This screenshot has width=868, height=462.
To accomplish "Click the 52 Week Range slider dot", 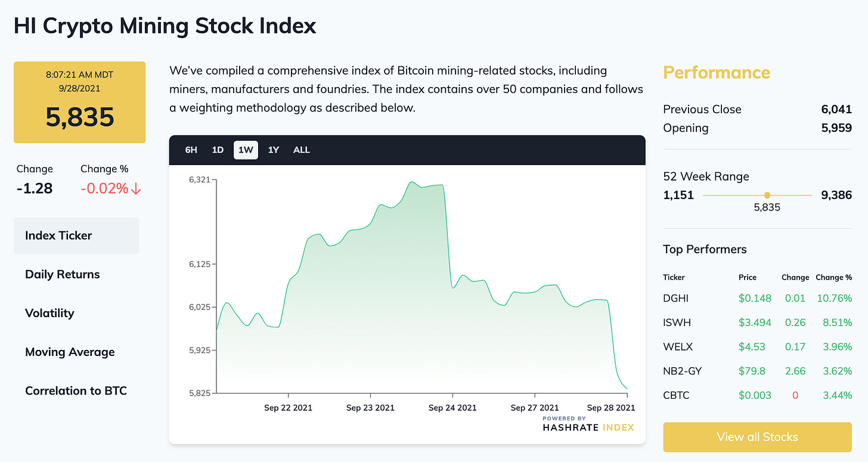I will (x=767, y=195).
